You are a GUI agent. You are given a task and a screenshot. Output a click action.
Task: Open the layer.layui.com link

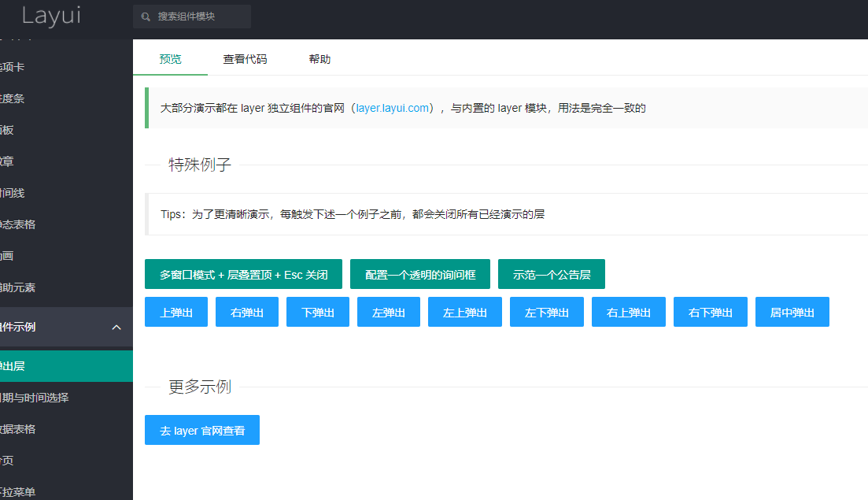393,108
